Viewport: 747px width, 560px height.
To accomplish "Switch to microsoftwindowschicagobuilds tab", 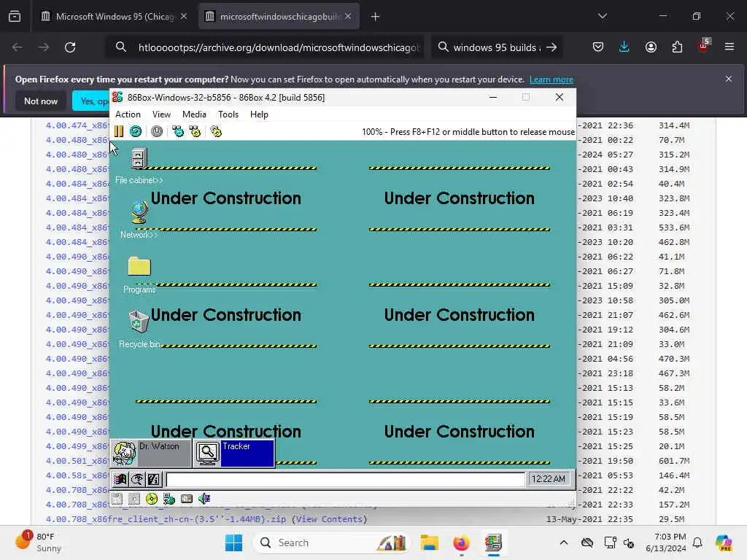I will pos(279,17).
